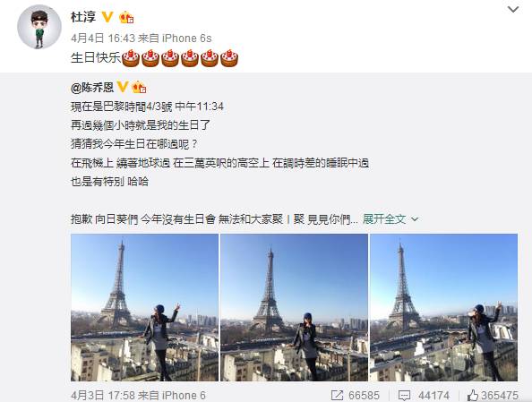This screenshot has height=402, width=532.
Task: Click the iPhone 6s source link
Action: 187,38
